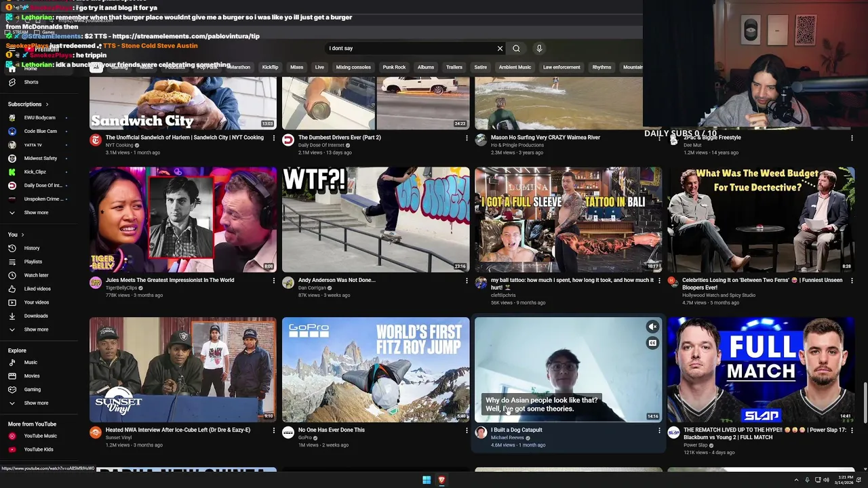Image resolution: width=868 pixels, height=488 pixels.
Task: Expand Show more under You
Action: click(x=28, y=329)
